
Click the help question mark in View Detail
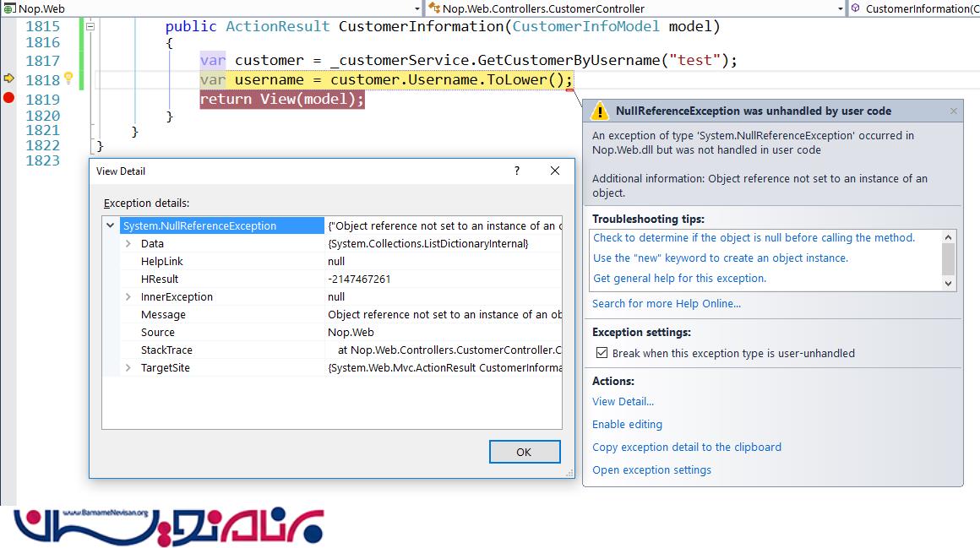(x=517, y=171)
